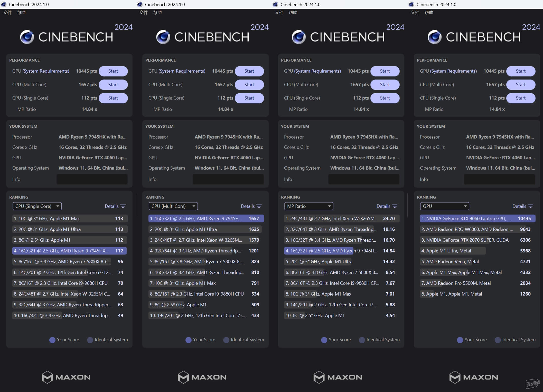Viewport: 543px width, 392px height.
Task: Click the Info input field in the fourth window
Action: [x=500, y=179]
